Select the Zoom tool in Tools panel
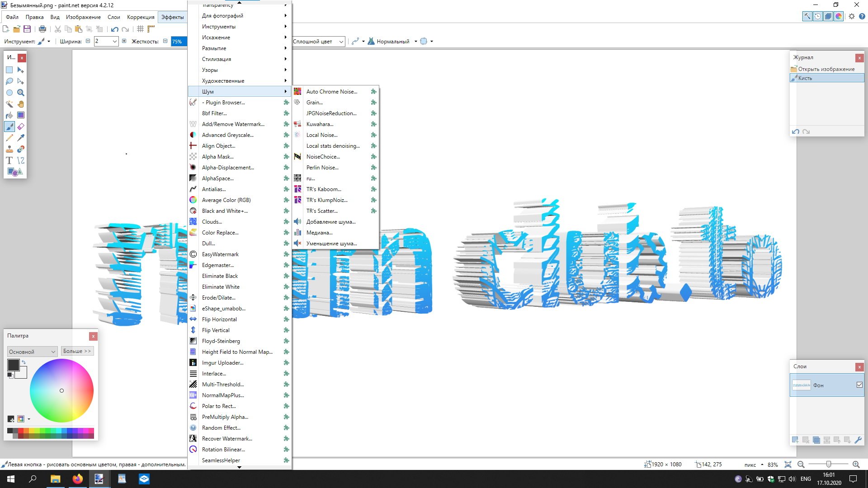Screen dimensions: 868x488 pyautogui.click(x=21, y=93)
